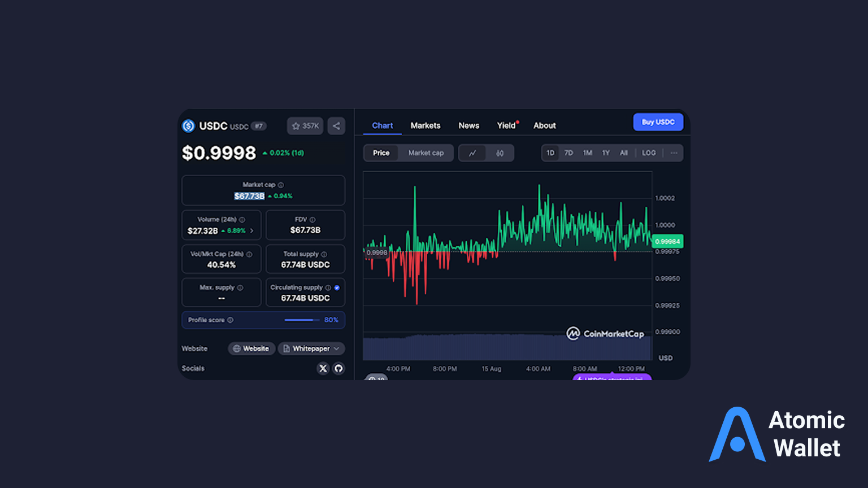The height and width of the screenshot is (488, 868).
Task: Click the 80% profile score value
Action: [x=331, y=320]
